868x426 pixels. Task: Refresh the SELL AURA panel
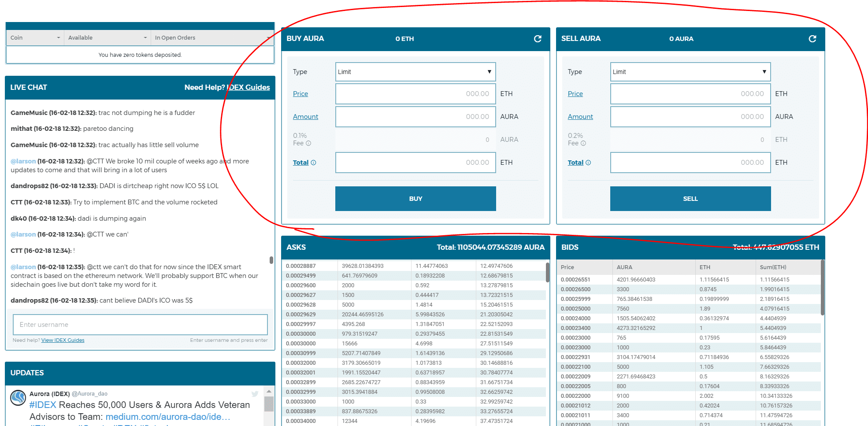coord(812,39)
